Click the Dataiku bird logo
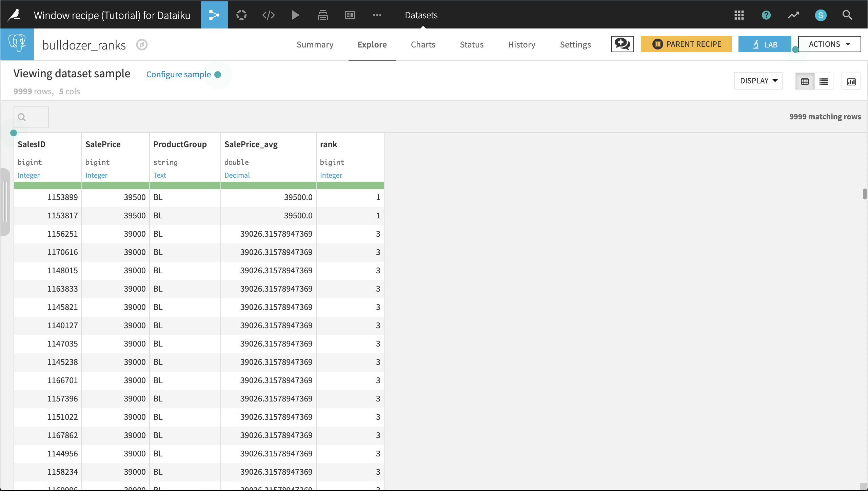This screenshot has height=491, width=868. click(x=14, y=15)
